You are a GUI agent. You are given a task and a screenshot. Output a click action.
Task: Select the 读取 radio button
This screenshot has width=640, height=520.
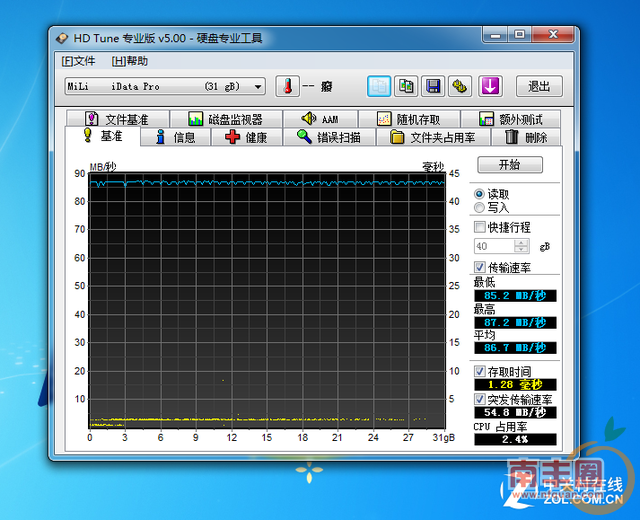480,194
